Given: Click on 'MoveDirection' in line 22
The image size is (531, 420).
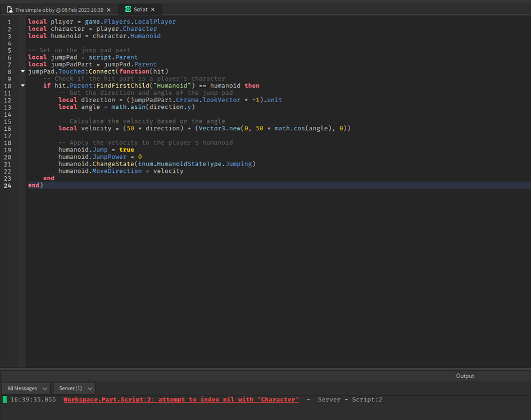Looking at the screenshot, I should [117, 171].
